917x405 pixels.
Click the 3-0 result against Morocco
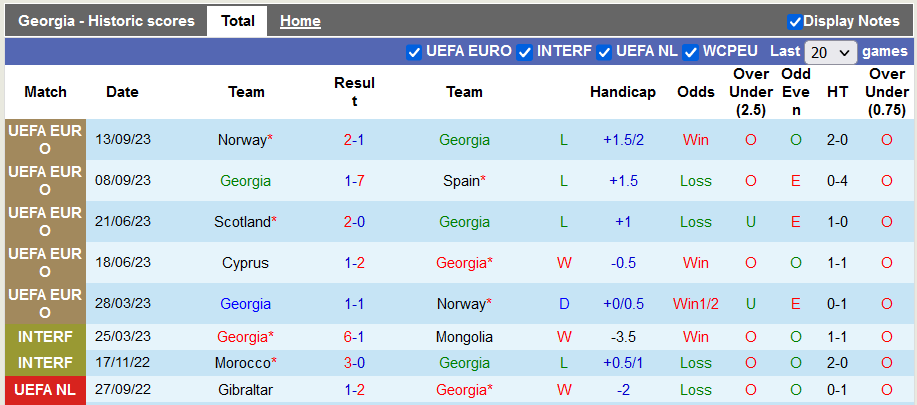click(x=354, y=363)
